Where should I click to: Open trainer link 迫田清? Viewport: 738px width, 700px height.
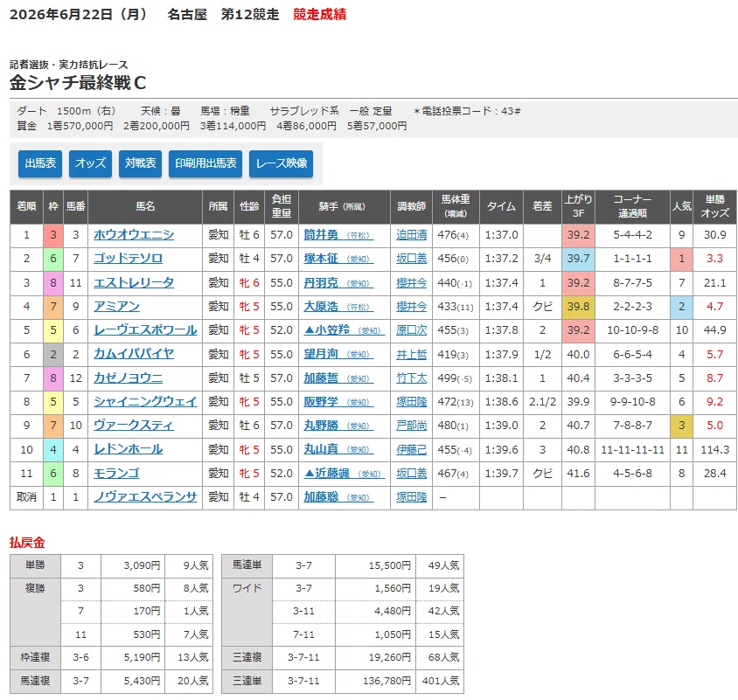coord(411,235)
